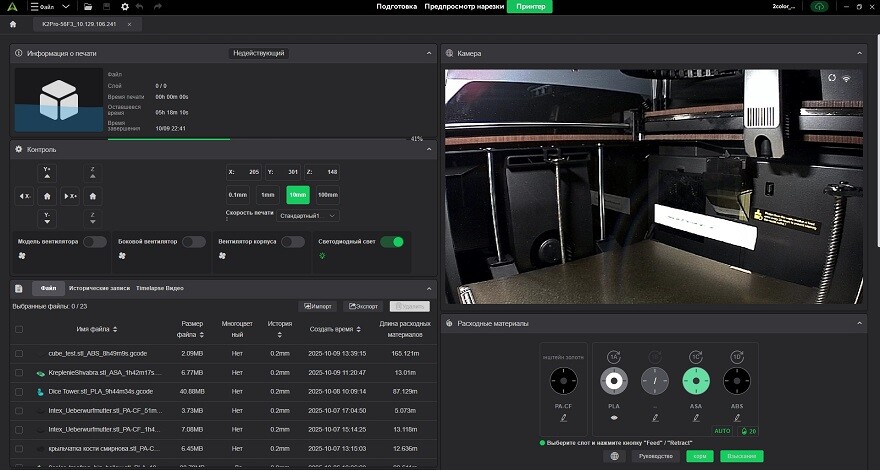Open the Timelapse Видео tab
This screenshot has height=470, width=880.
160,288
